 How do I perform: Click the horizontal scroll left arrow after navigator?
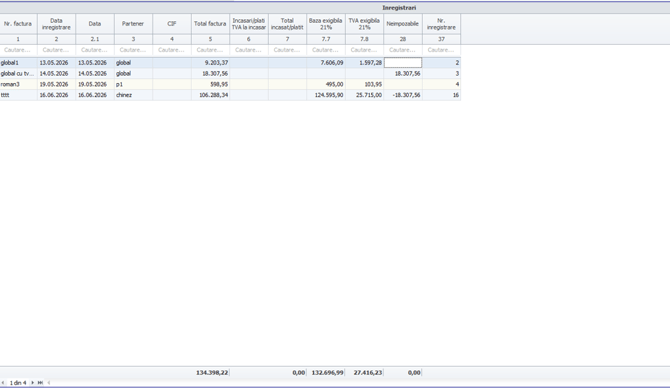click(49, 383)
